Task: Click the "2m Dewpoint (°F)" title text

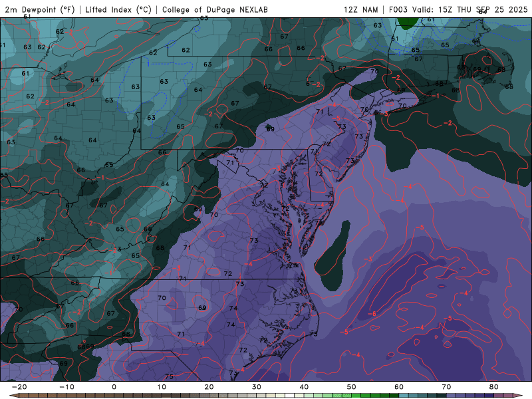Action: (x=40, y=9)
